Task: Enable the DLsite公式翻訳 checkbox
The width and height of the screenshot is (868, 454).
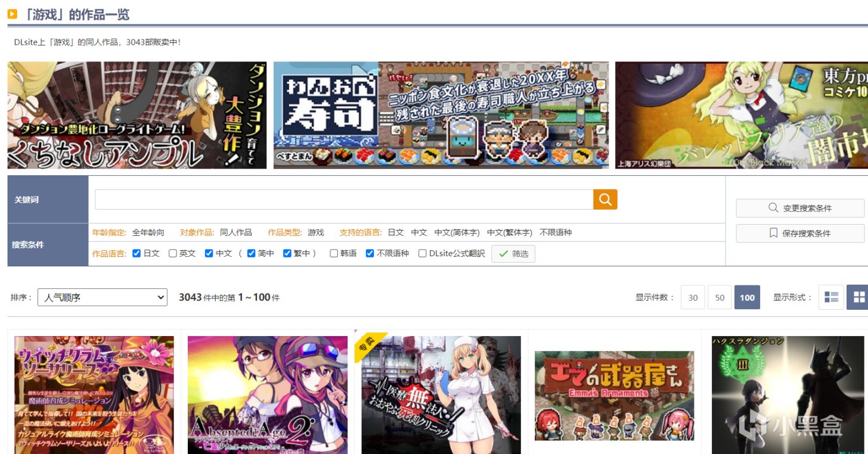Action: [422, 253]
